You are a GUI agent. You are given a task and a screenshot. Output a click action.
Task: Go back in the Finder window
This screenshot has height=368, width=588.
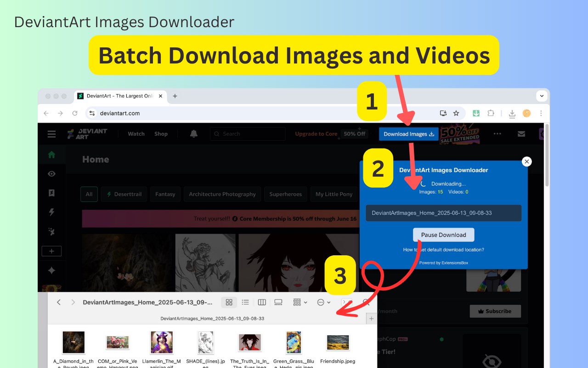(x=59, y=302)
